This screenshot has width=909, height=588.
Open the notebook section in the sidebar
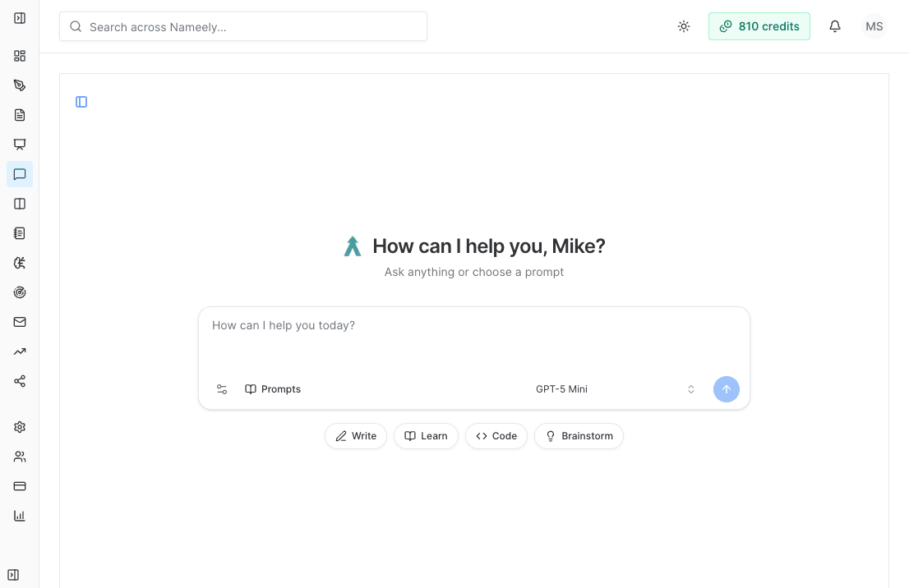[20, 232]
